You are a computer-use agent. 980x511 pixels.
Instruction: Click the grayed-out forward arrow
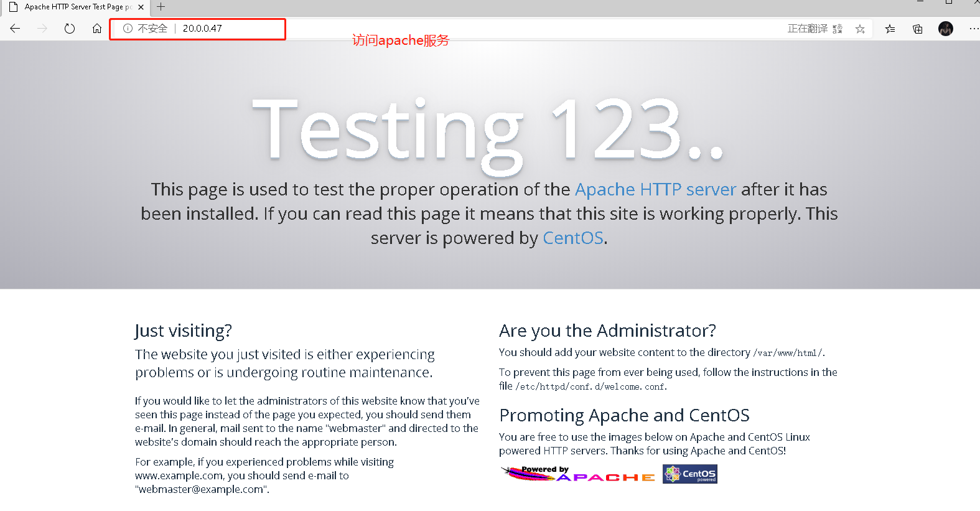click(x=42, y=29)
